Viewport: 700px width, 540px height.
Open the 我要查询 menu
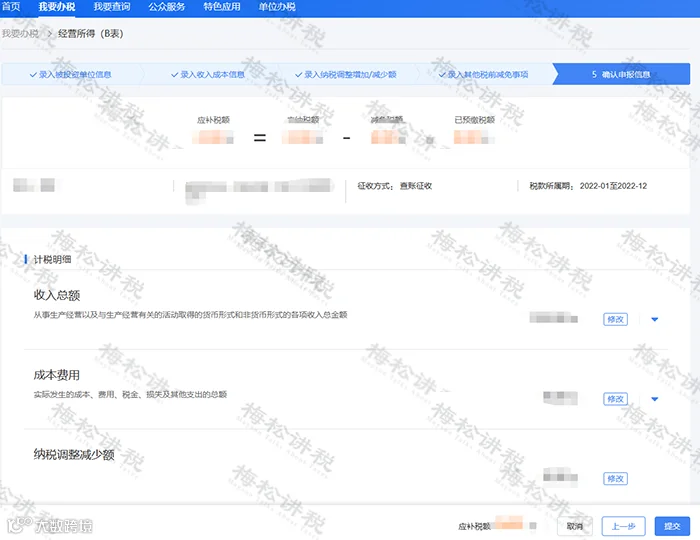112,7
